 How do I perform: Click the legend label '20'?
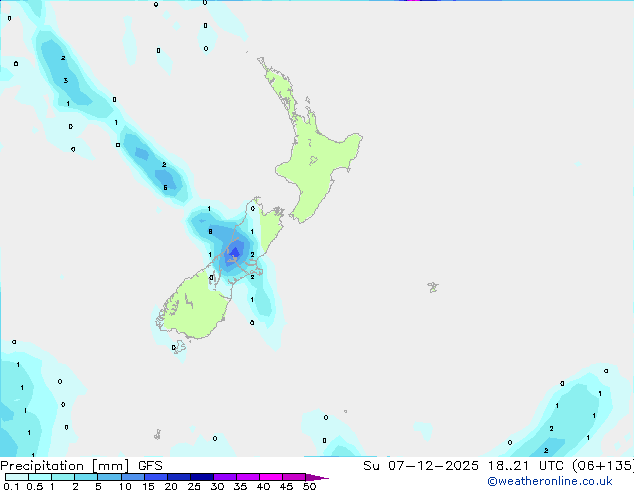[171, 486]
